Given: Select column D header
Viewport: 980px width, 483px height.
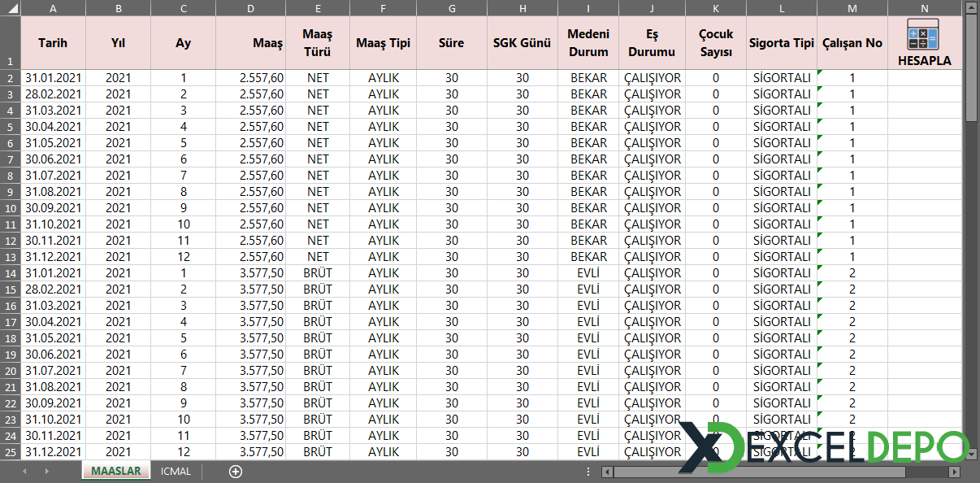Looking at the screenshot, I should [250, 8].
